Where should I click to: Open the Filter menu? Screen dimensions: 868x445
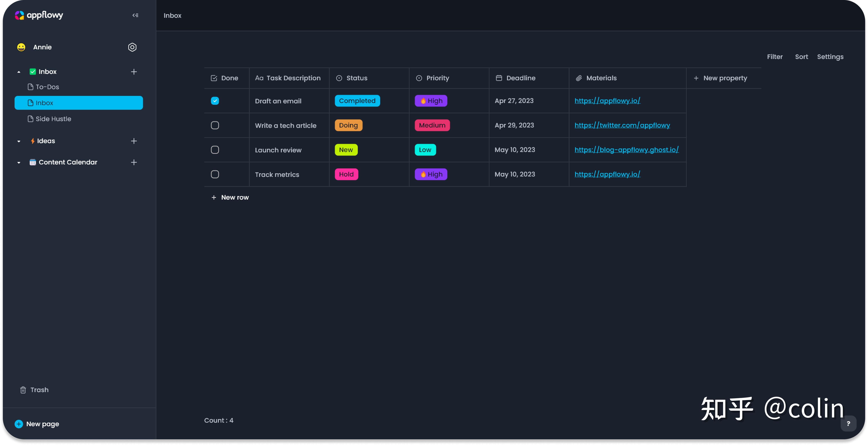pos(775,57)
